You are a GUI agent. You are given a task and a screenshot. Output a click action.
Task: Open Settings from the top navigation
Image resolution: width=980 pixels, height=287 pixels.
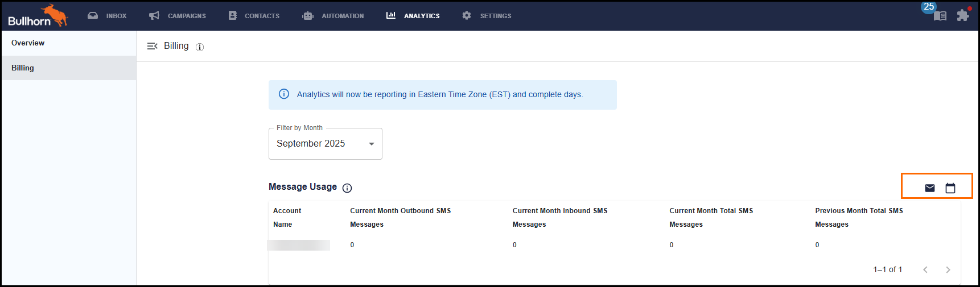click(487, 16)
